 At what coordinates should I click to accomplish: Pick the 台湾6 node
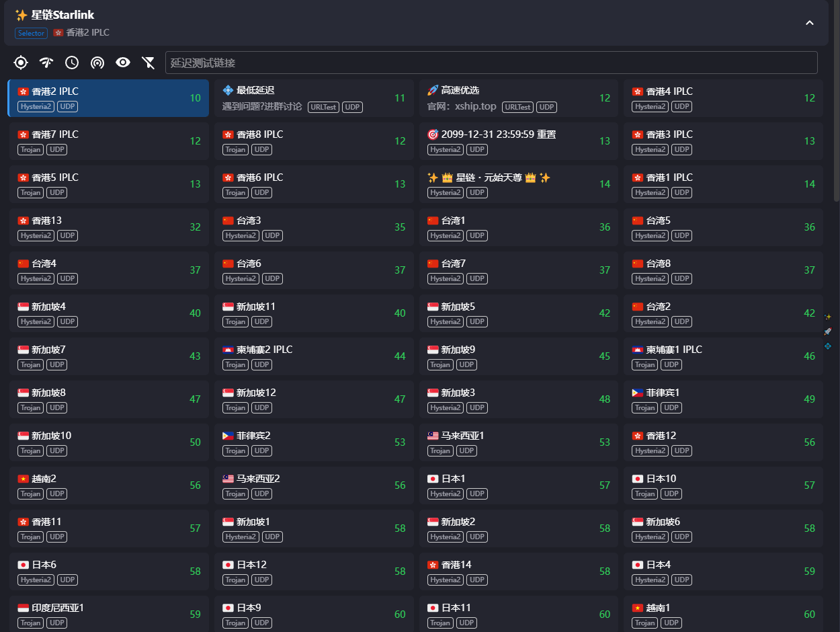tap(314, 270)
